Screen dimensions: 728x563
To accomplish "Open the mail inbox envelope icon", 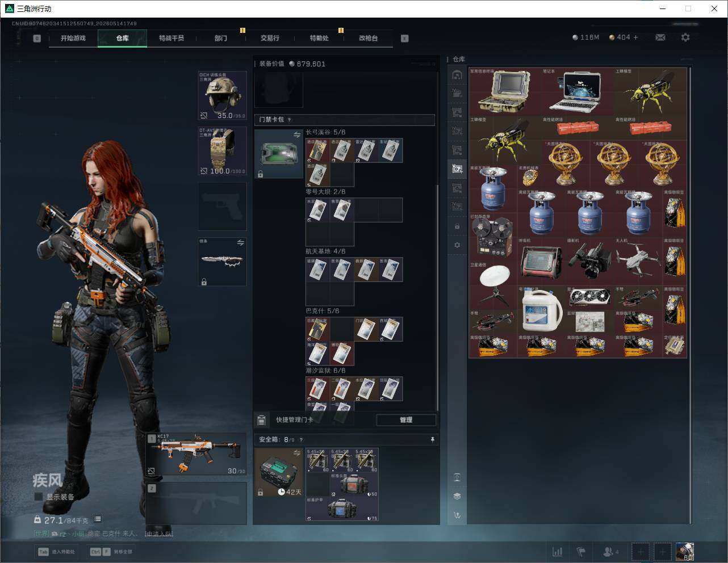I will (660, 37).
